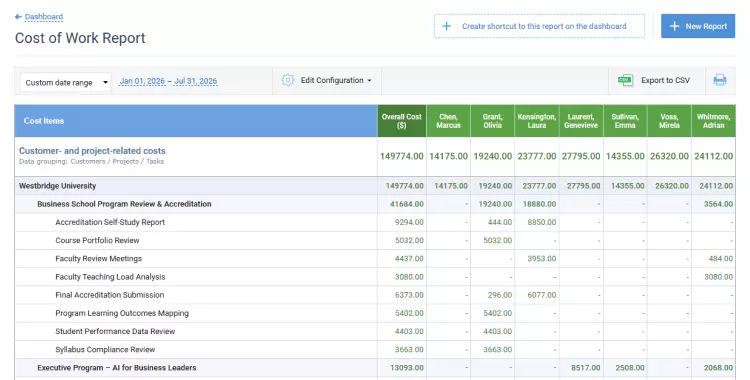750x380 pixels.
Task: Select the Kensington, Laura column header
Action: tap(537, 121)
